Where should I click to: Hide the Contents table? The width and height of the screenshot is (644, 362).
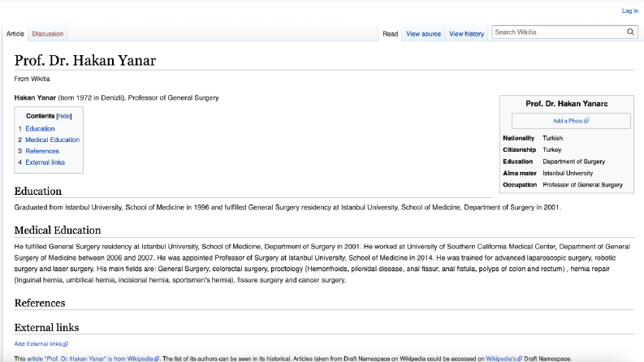(x=64, y=116)
